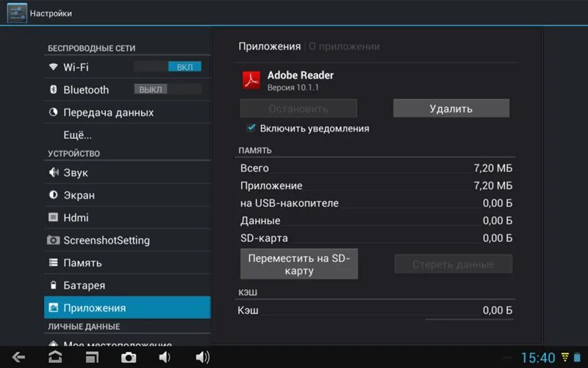
Task: Tap the Bluetooth icon in sidebar
Action: (53, 89)
